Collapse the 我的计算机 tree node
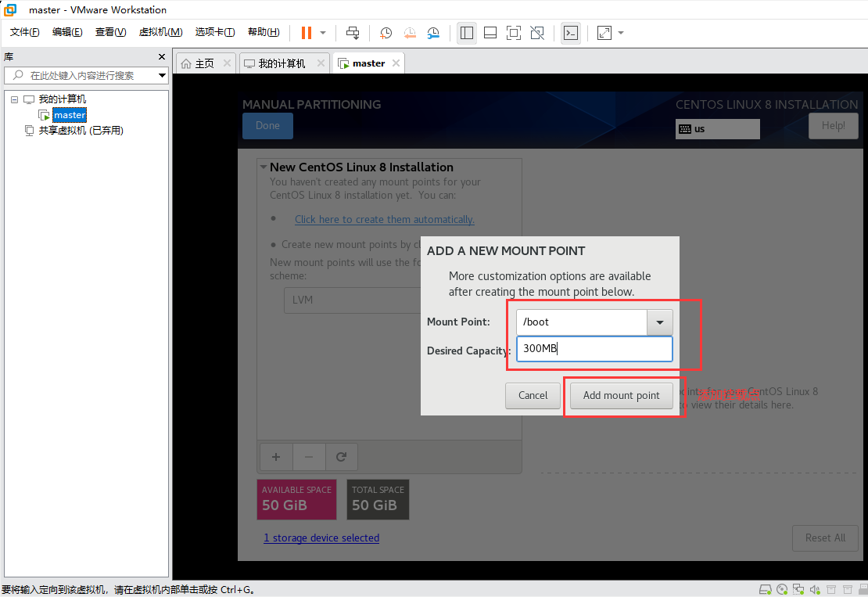Screen dimensions: 868x597 pos(14,99)
